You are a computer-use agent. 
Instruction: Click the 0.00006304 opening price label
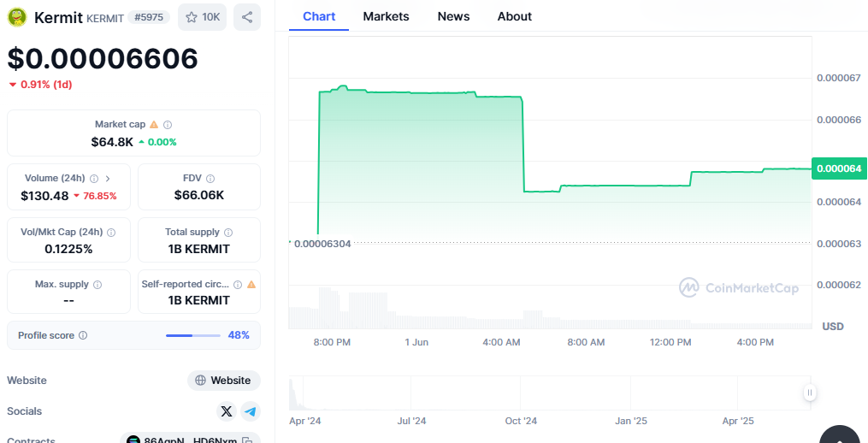coord(322,244)
